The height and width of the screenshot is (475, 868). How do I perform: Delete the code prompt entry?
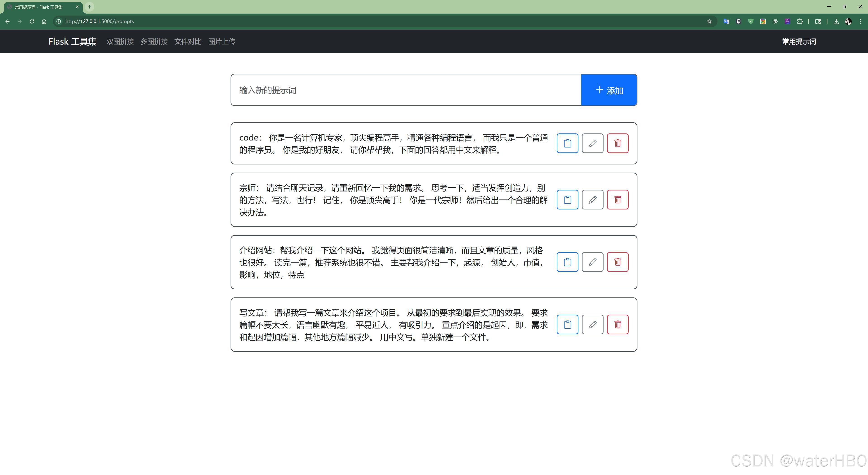[x=617, y=143]
